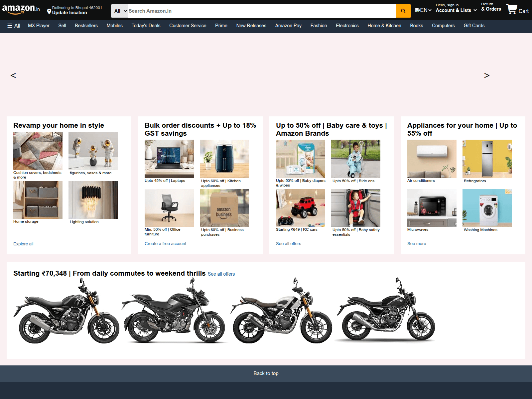This screenshot has height=399, width=532.
Task: Open Kitchen appliances air fryer thumbnail
Action: [x=224, y=159]
